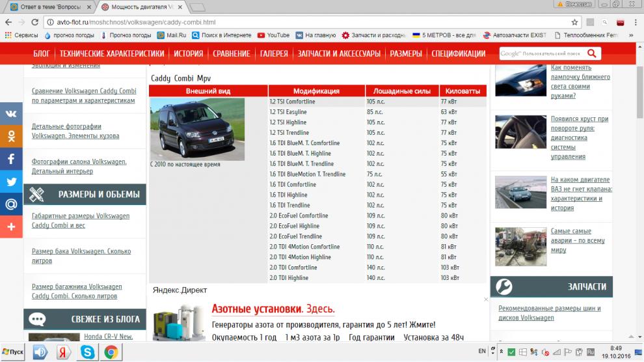Open 'Размер багажника Volkswagen' link
The width and height of the screenshot is (644, 362).
click(77, 291)
